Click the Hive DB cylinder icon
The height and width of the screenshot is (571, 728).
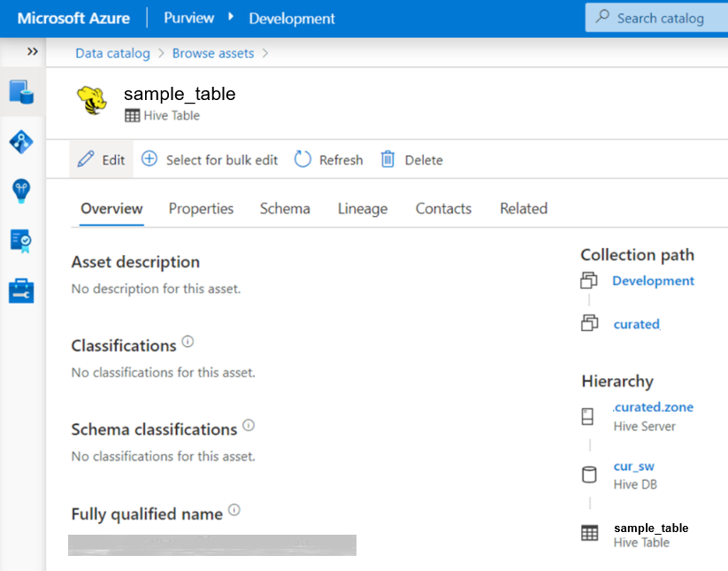[589, 475]
